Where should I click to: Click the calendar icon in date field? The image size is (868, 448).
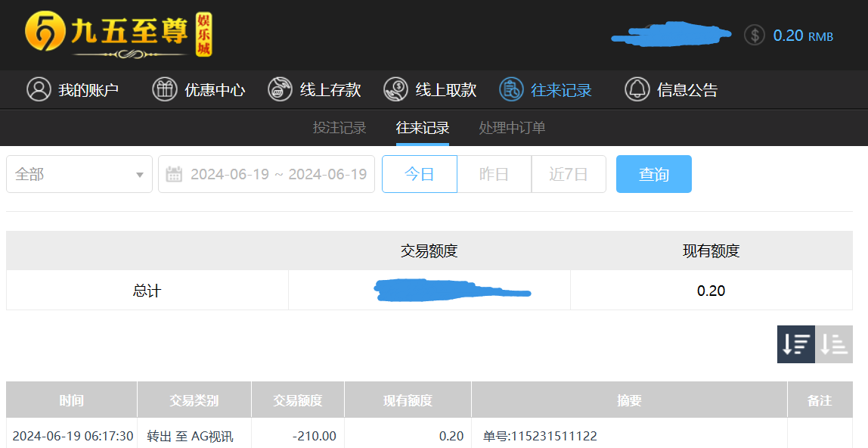pos(174,174)
